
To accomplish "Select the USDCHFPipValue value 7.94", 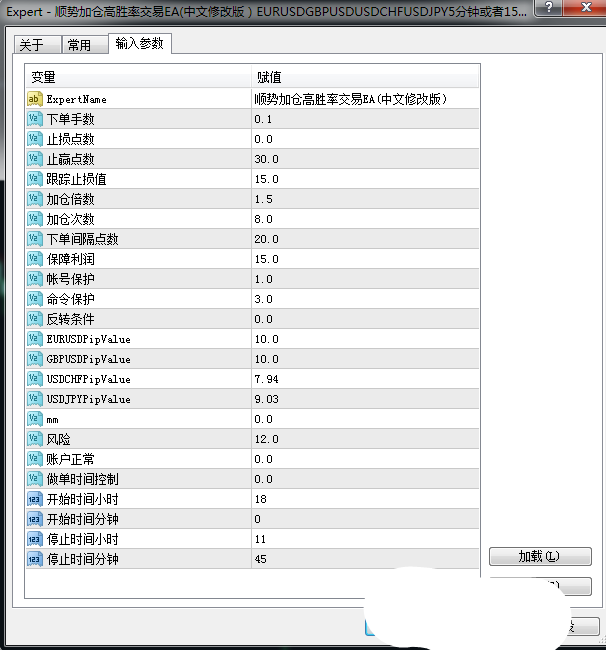I will pyautogui.click(x=365, y=379).
